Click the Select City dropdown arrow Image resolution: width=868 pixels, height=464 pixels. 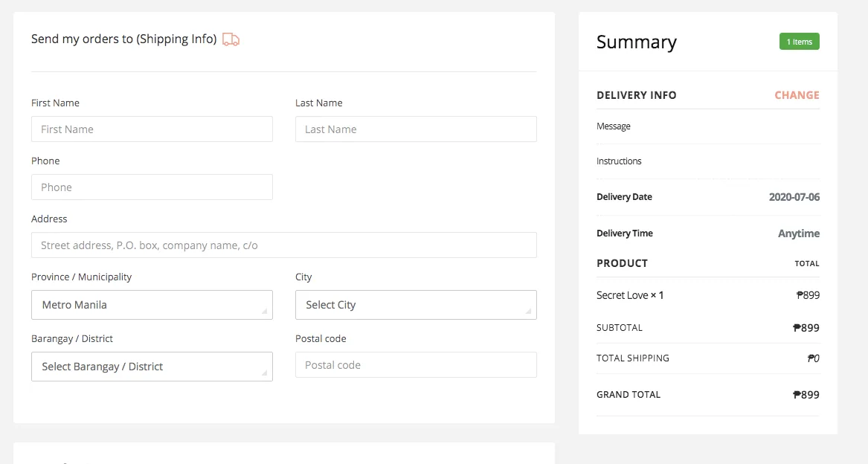(x=529, y=311)
